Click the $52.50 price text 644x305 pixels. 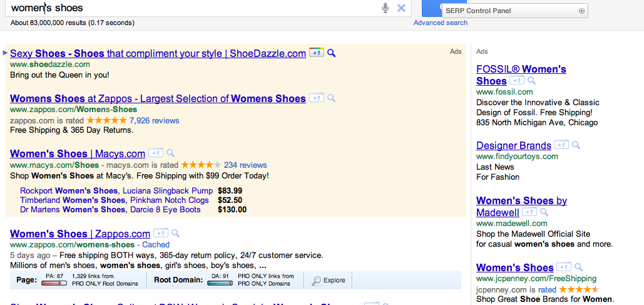point(230,200)
